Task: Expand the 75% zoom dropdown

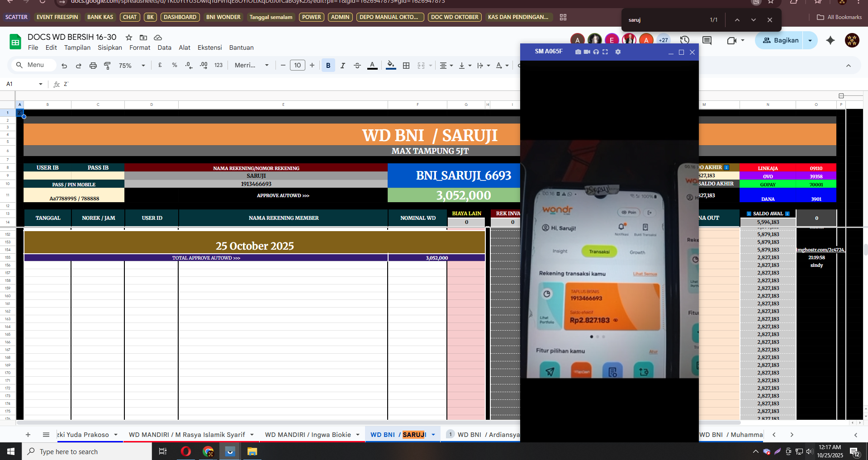Action: coord(132,66)
